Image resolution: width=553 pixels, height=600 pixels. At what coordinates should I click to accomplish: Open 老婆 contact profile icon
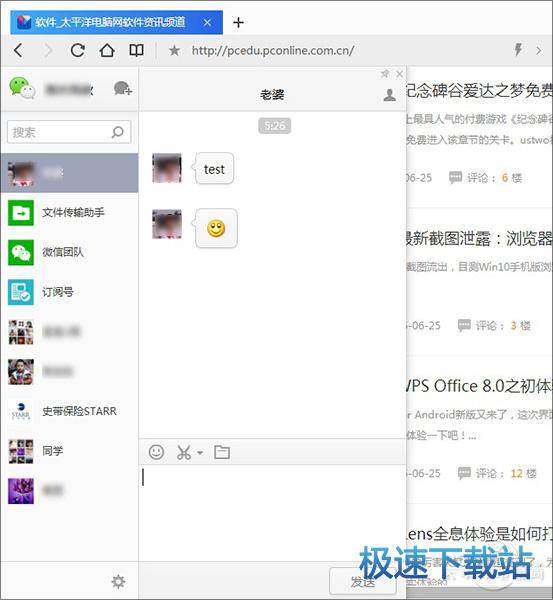[389, 95]
